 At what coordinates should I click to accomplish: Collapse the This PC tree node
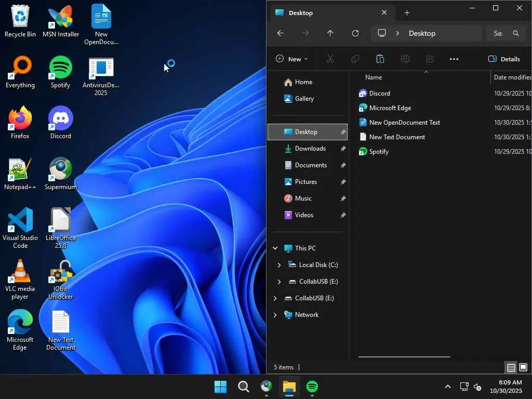(x=275, y=248)
